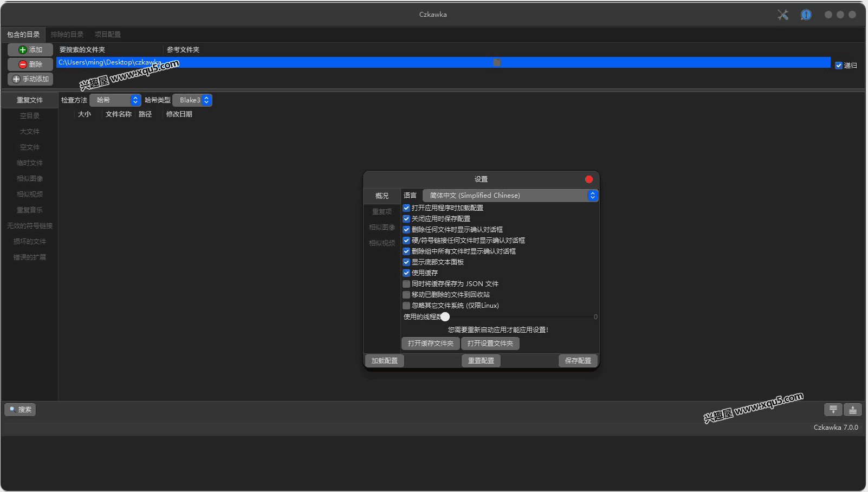
Task: Click 加载配置 button
Action: click(x=385, y=361)
